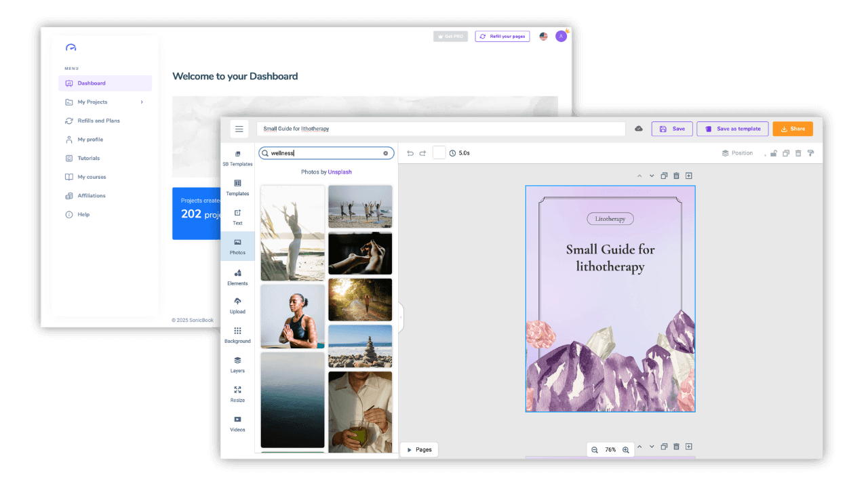The width and height of the screenshot is (868, 488).
Task: Switch to the Templates tab
Action: [x=237, y=187]
